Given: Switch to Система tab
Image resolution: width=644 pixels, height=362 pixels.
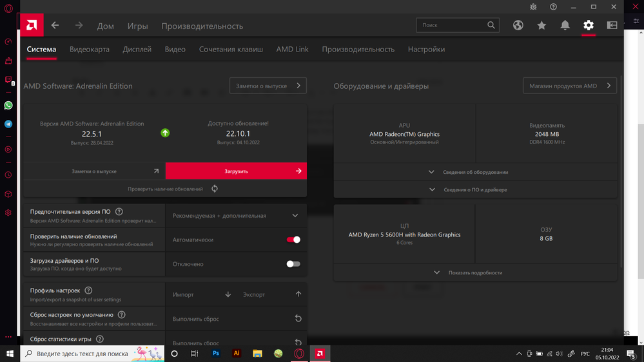Looking at the screenshot, I should tap(41, 49).
